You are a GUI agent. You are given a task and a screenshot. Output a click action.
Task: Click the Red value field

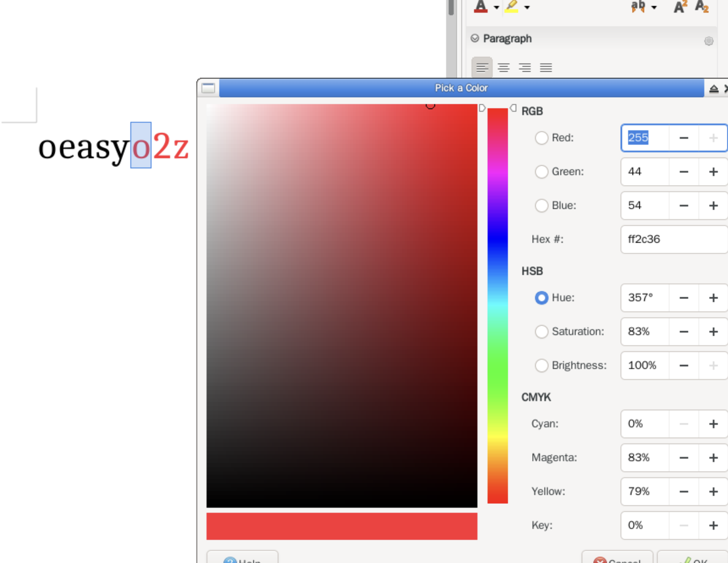tap(645, 138)
